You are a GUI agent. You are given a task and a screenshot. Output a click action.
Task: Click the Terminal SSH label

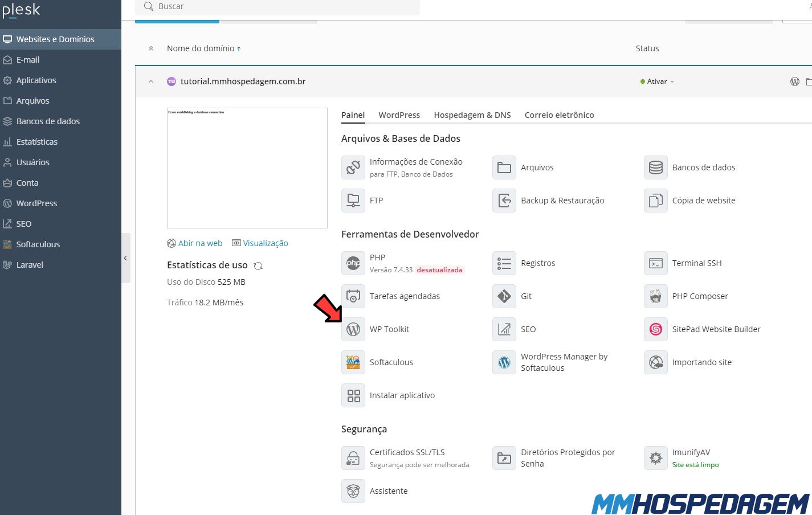(697, 263)
